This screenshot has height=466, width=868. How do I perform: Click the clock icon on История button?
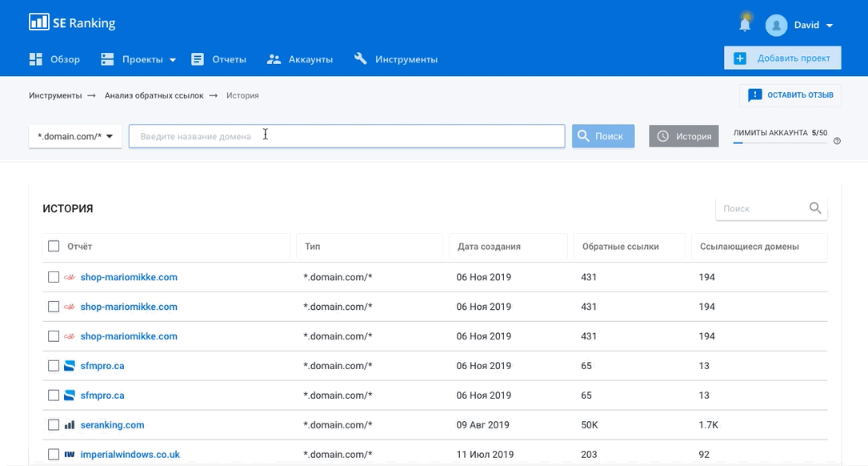click(662, 136)
